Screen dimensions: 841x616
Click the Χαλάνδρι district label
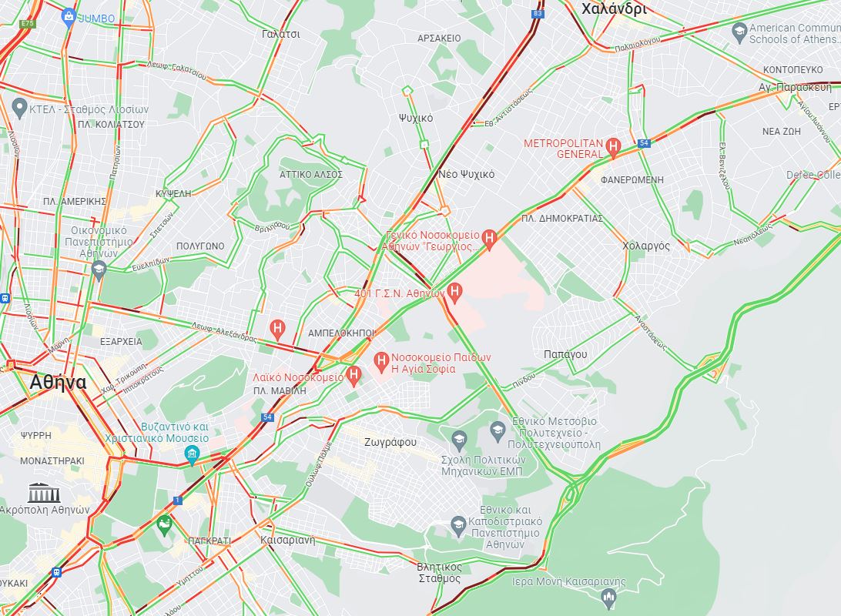point(614,8)
